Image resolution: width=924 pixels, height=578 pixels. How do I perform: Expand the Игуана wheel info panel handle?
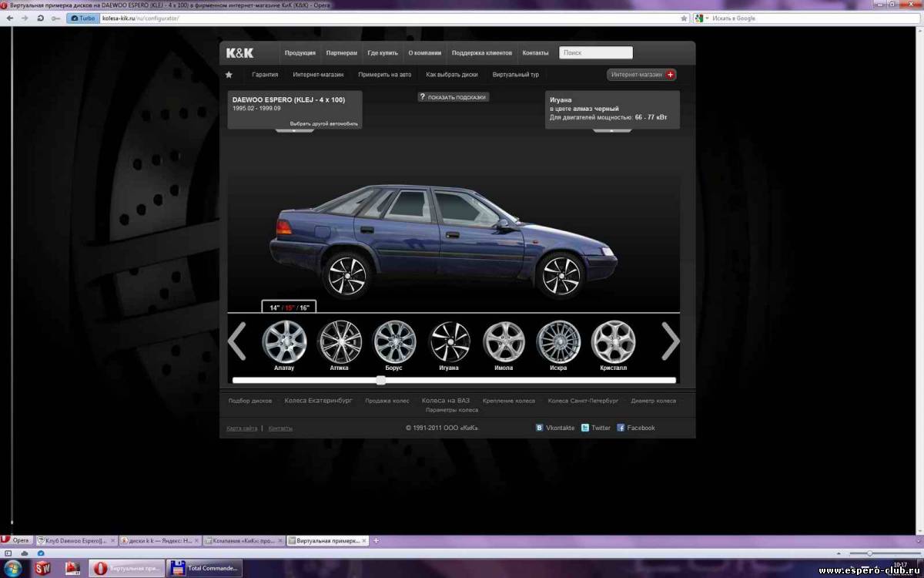click(612, 131)
